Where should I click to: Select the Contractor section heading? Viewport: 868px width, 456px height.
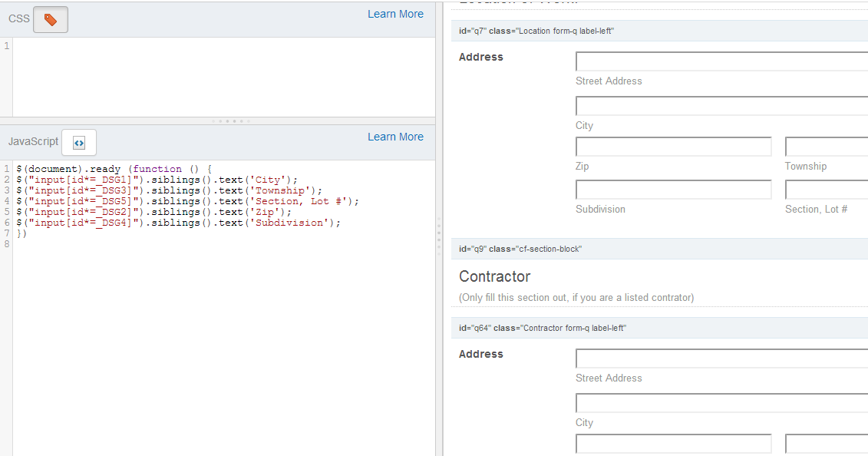click(x=495, y=276)
